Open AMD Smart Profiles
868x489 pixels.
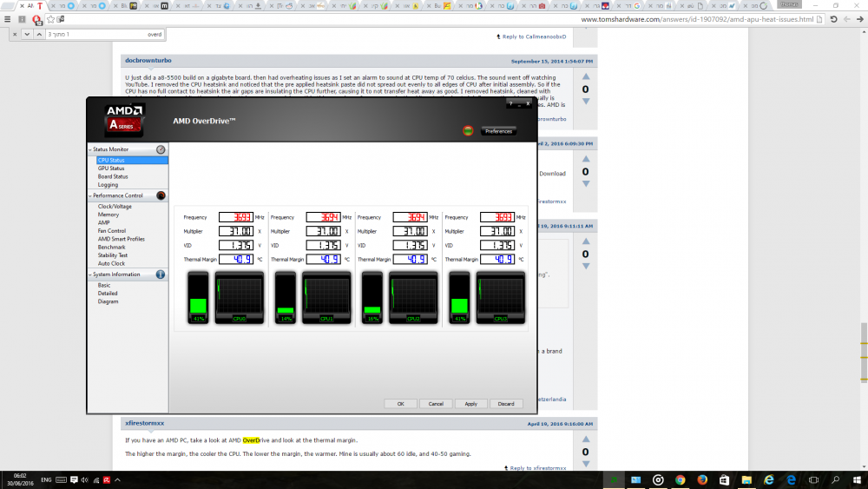122,239
